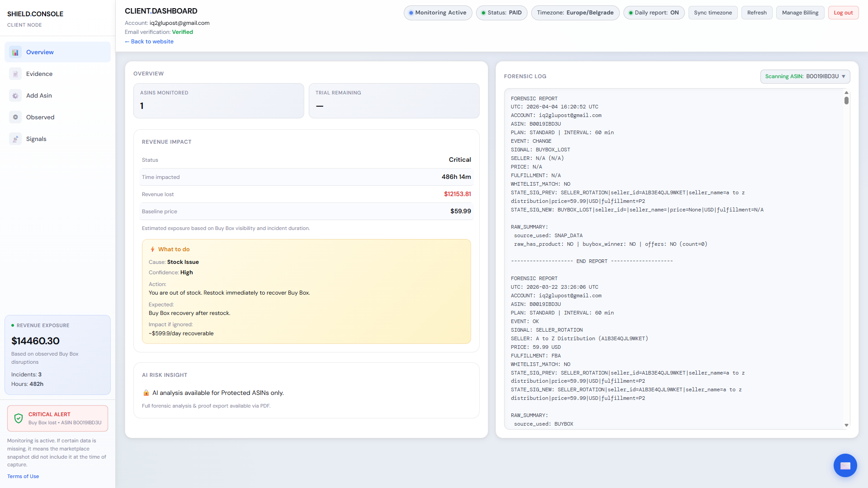
Task: Click the Observed eye icon
Action: 15,117
